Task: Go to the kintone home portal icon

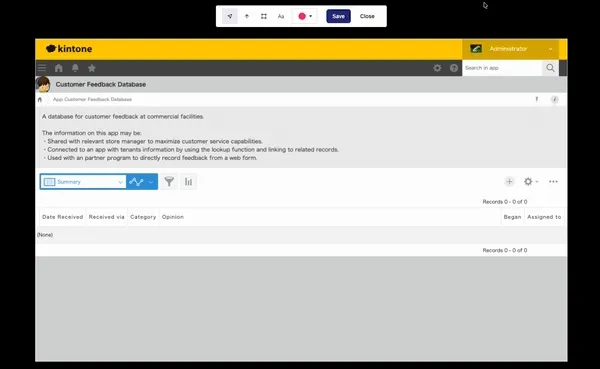Action: [59, 68]
